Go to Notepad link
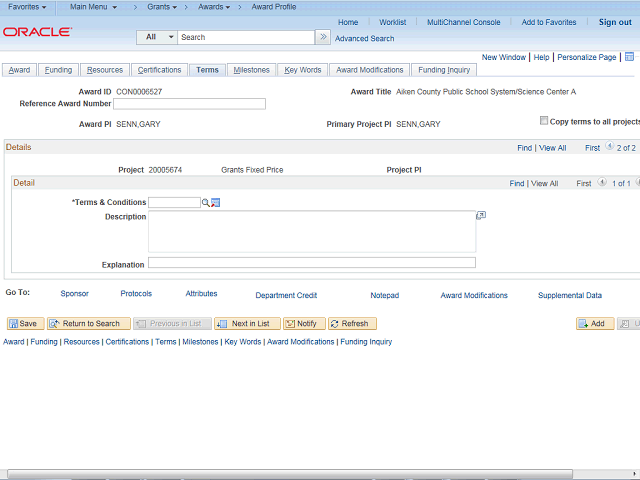The width and height of the screenshot is (640, 480). pos(384,295)
